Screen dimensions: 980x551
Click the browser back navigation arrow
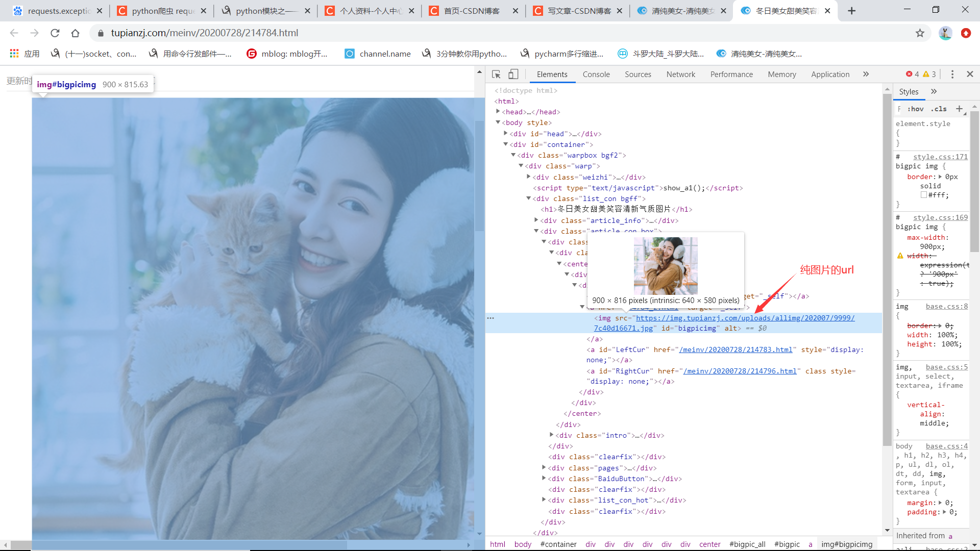13,33
